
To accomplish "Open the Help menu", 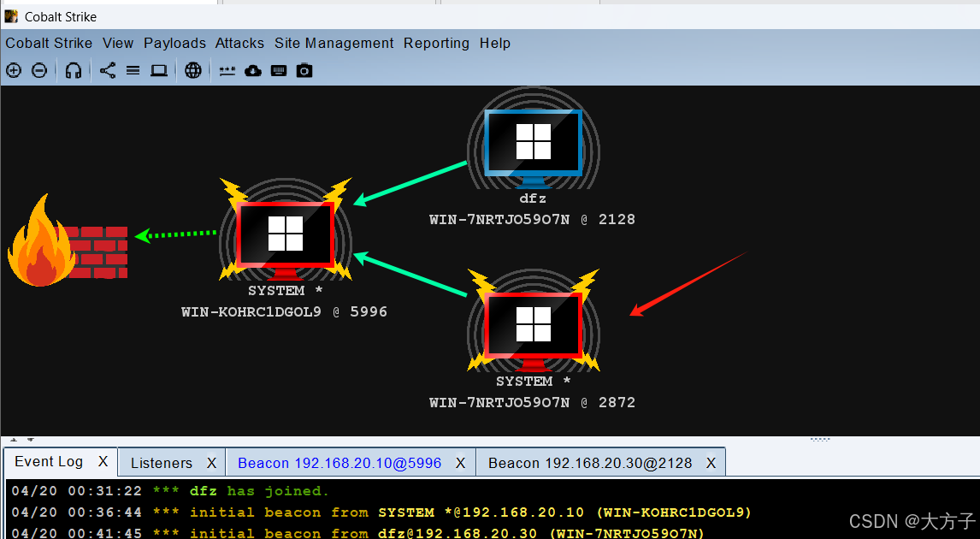I will click(495, 43).
